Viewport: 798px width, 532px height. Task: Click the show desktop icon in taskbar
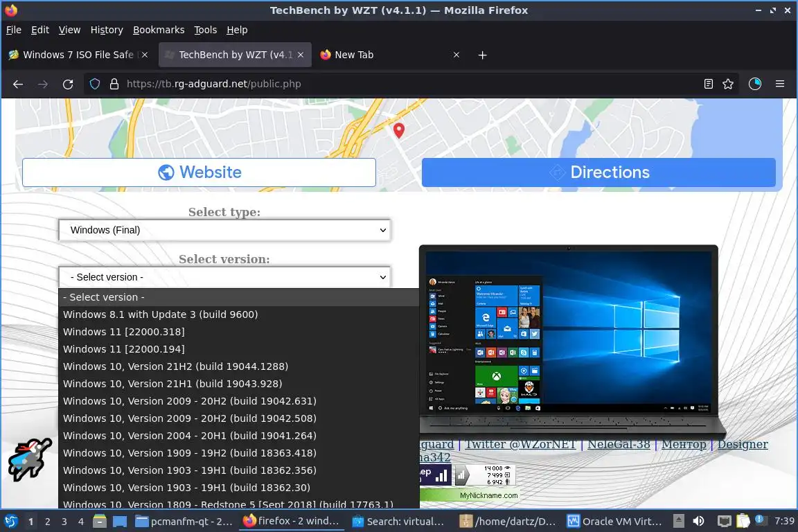click(x=120, y=522)
